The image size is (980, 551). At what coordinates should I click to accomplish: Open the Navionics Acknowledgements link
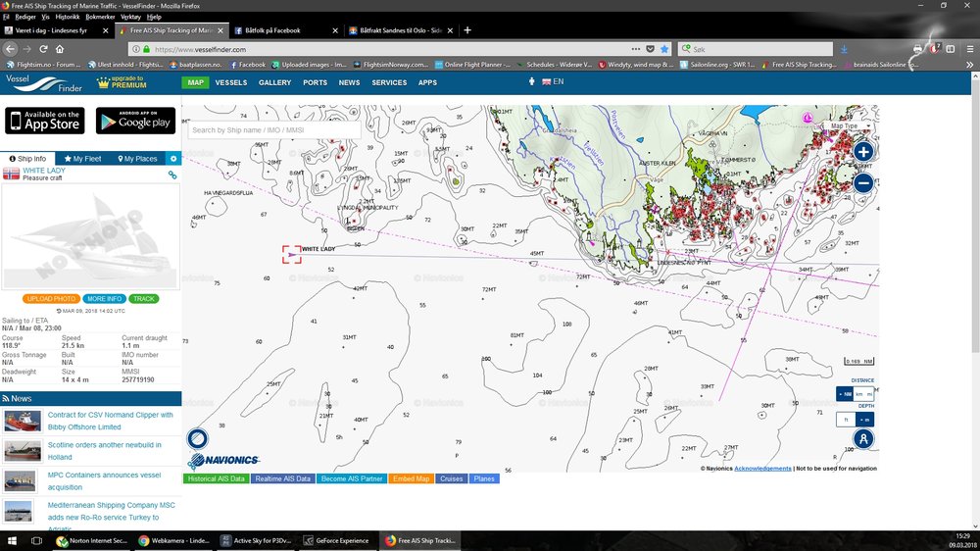click(762, 468)
